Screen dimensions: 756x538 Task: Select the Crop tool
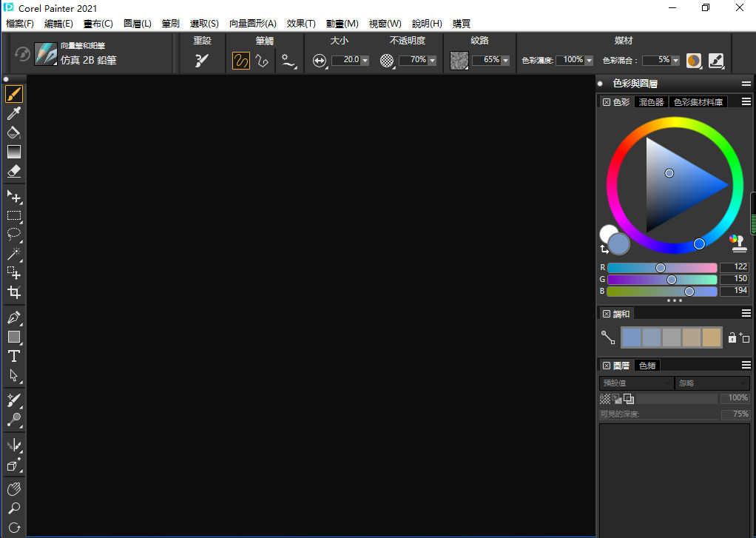pyautogui.click(x=13, y=292)
